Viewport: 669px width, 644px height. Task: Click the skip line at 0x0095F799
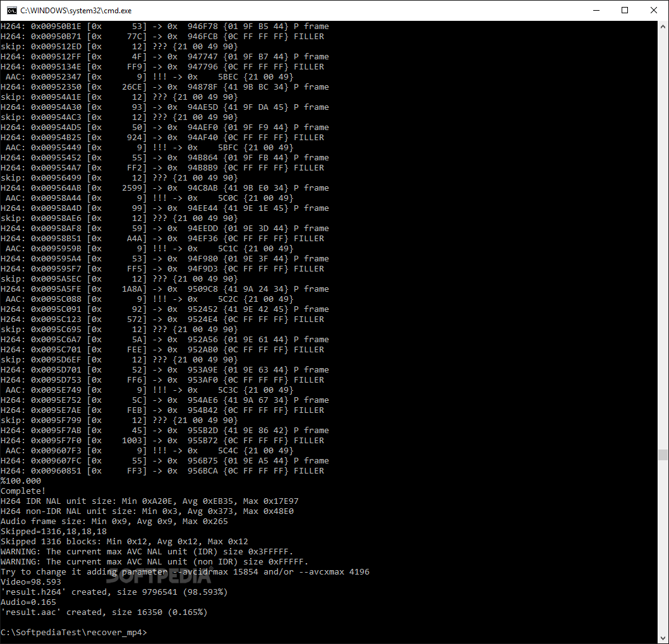tap(119, 420)
